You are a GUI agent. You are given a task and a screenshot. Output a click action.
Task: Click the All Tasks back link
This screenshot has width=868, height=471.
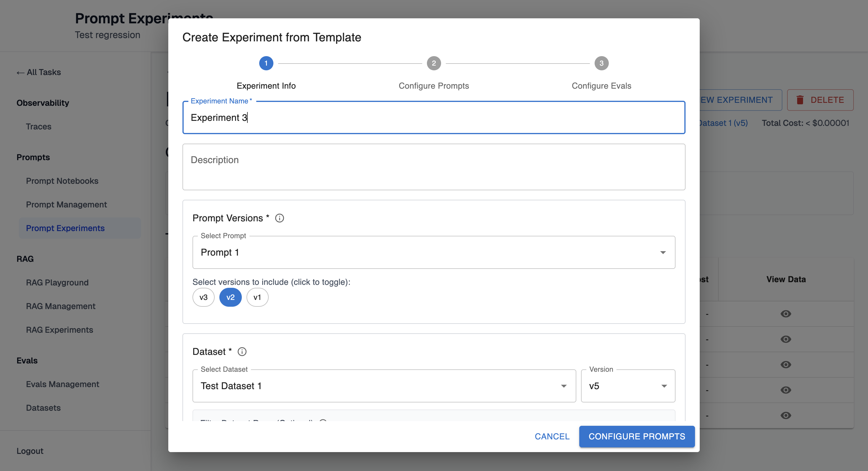coord(39,72)
